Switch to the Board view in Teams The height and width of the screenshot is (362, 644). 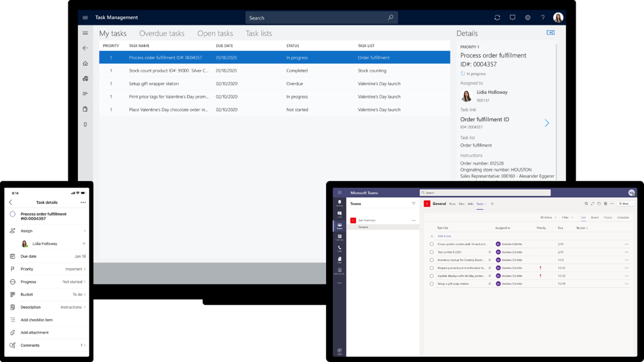tap(595, 217)
